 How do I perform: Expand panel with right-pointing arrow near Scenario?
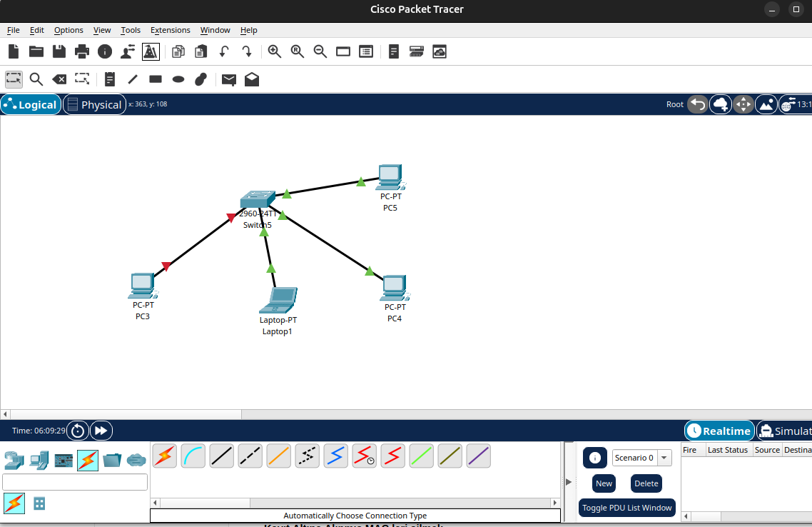pyautogui.click(x=569, y=482)
